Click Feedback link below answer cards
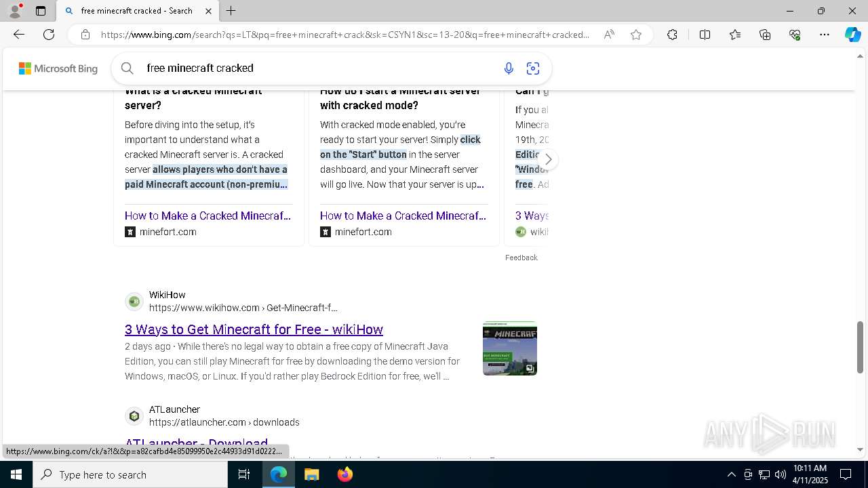The width and height of the screenshot is (868, 488). click(x=521, y=258)
